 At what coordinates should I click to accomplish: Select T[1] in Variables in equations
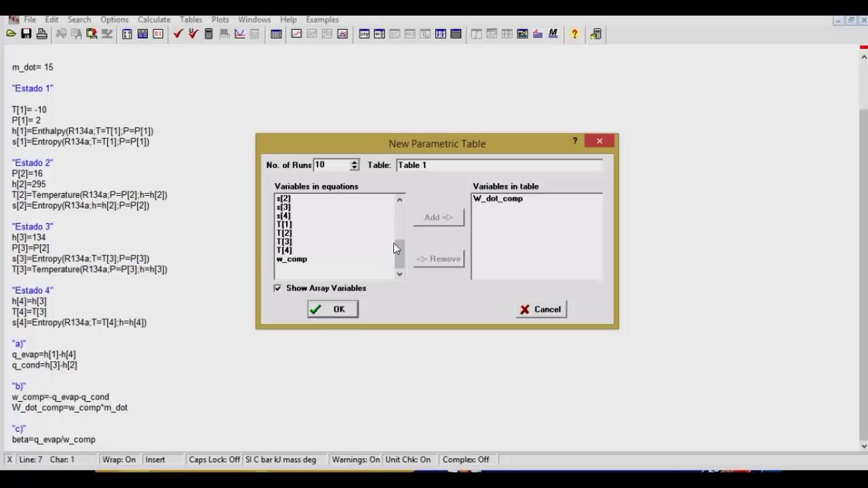(284, 224)
